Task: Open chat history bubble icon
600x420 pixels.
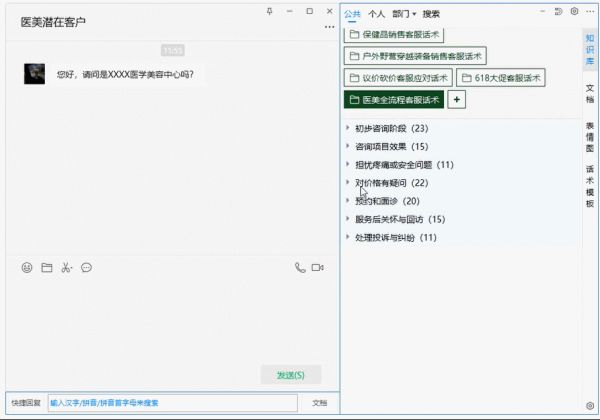Action: click(x=87, y=267)
